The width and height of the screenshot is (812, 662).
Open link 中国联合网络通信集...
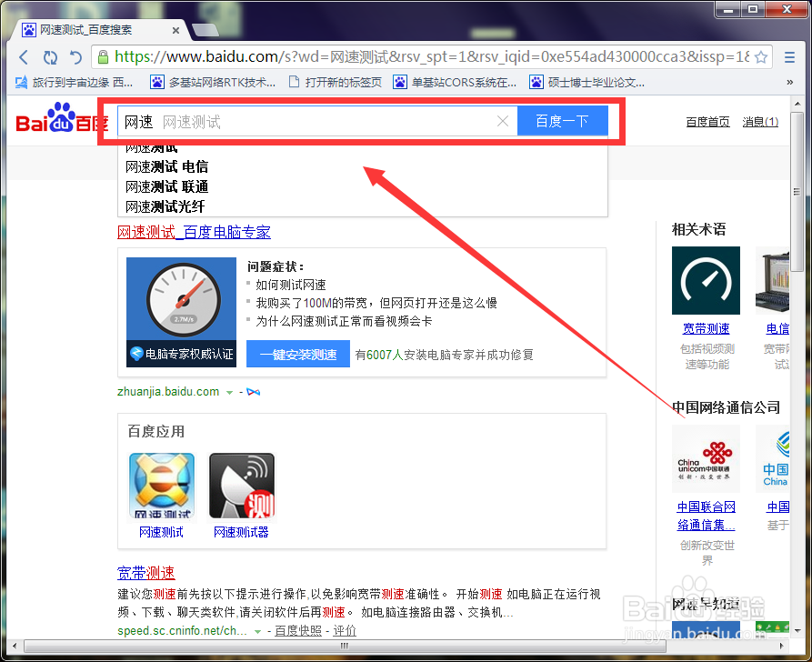706,516
